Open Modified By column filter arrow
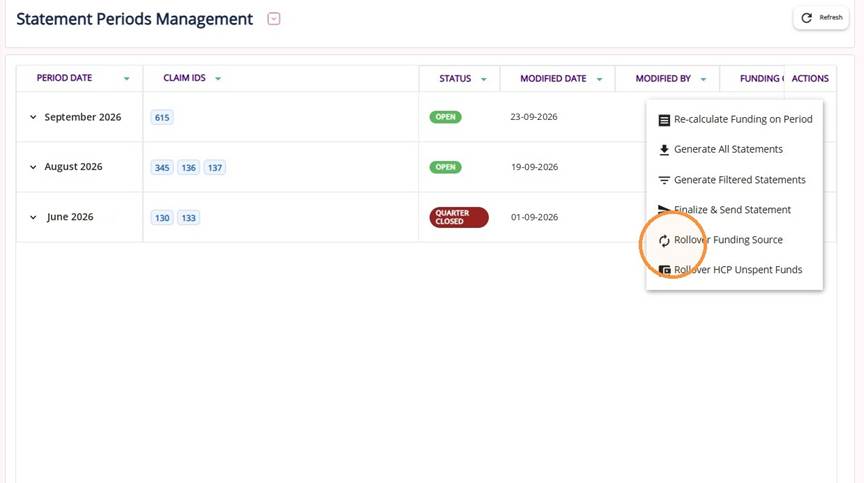The height and width of the screenshot is (483, 864). [x=703, y=79]
